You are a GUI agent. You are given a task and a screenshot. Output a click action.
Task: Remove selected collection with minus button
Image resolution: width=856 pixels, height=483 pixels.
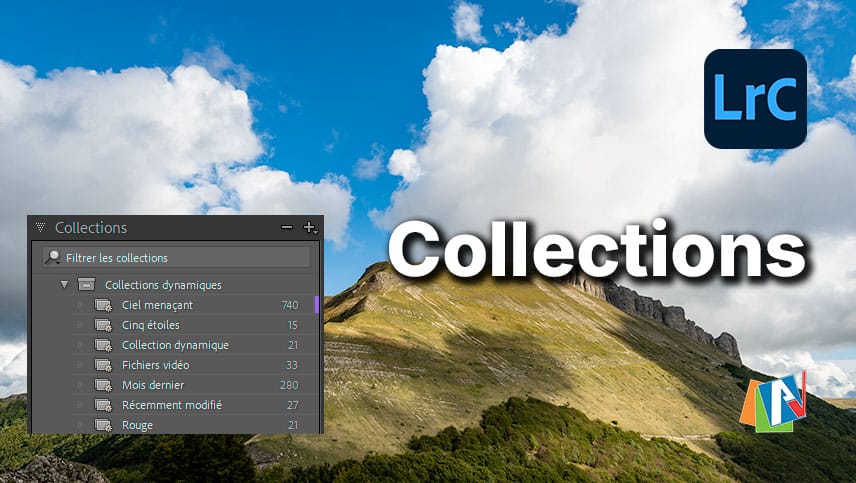[x=287, y=227]
